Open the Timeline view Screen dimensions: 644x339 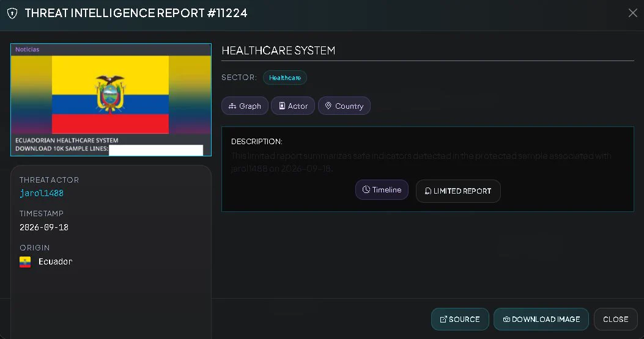click(x=382, y=189)
